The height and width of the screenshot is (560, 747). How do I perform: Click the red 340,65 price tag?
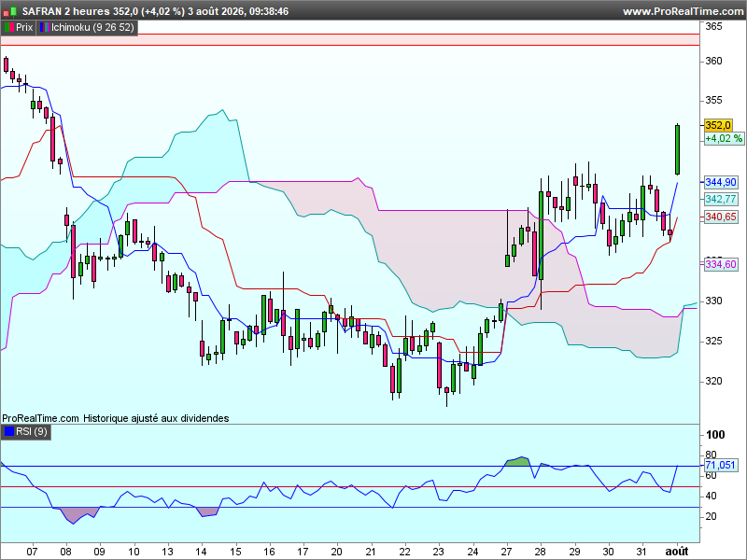tap(721, 217)
